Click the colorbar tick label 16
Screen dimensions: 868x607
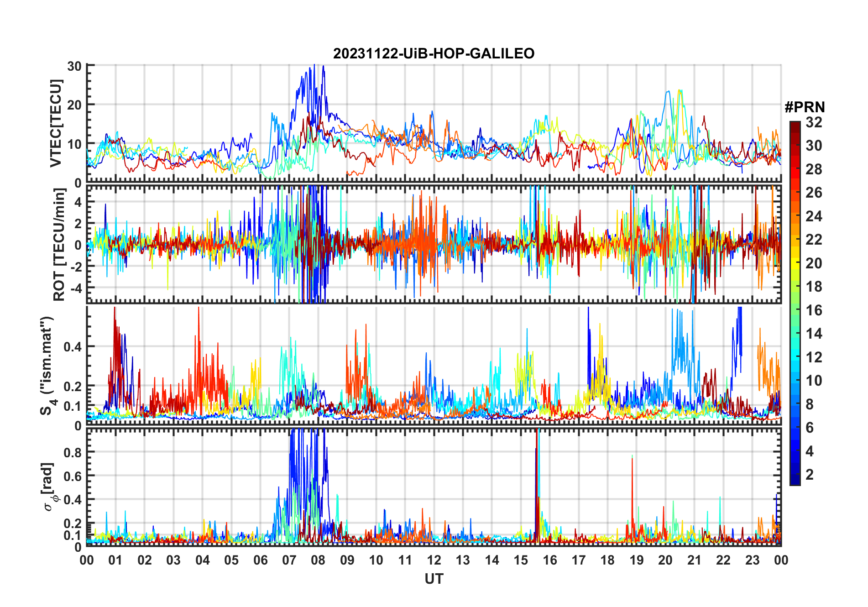814,310
